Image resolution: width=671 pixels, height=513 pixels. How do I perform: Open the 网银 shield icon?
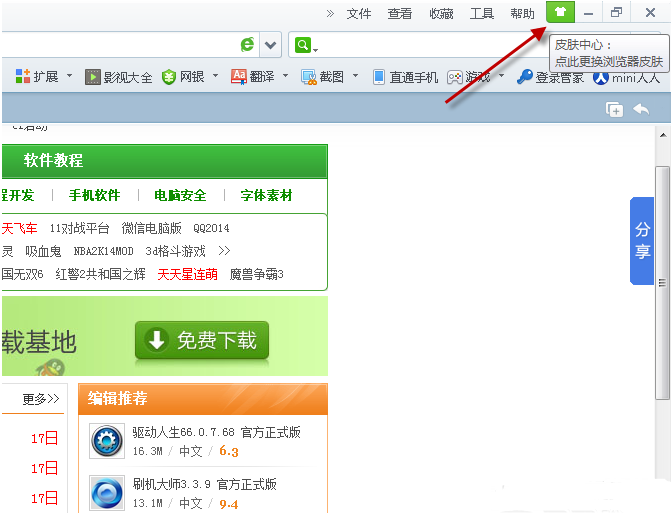[169, 77]
